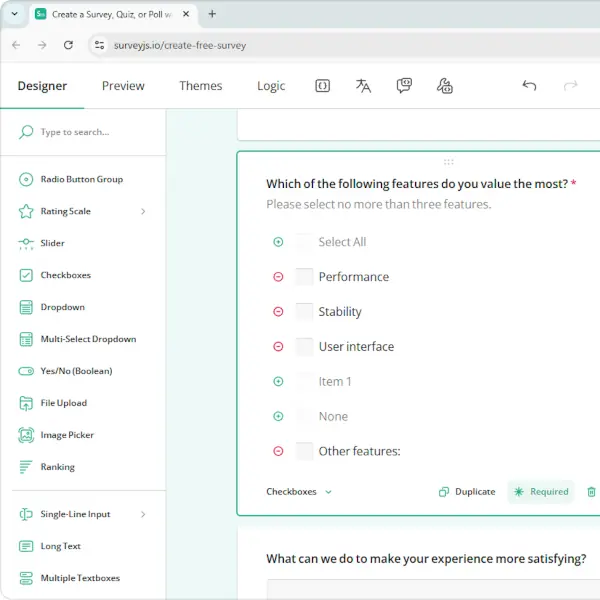
Task: Open a new browser tab
Action: pyautogui.click(x=212, y=14)
